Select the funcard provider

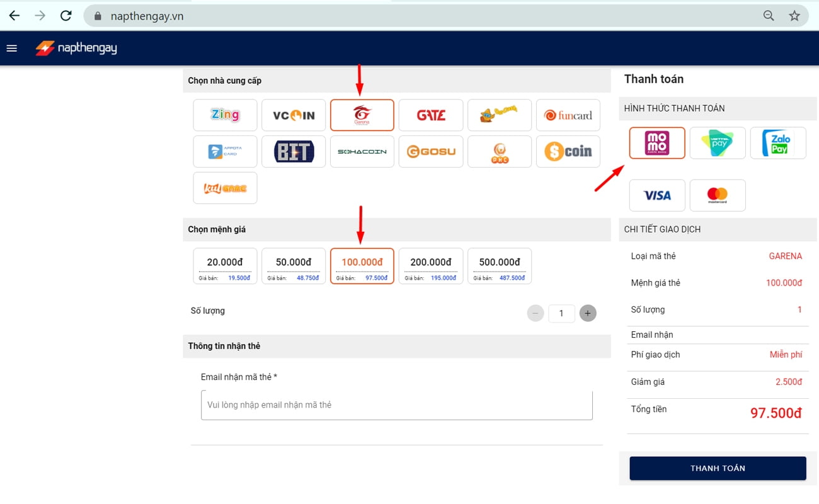coord(568,115)
